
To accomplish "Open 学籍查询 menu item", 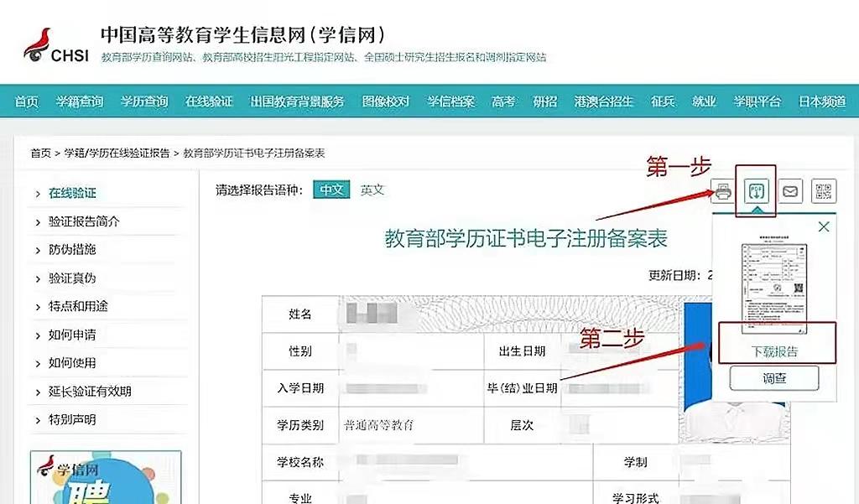I will tap(80, 101).
